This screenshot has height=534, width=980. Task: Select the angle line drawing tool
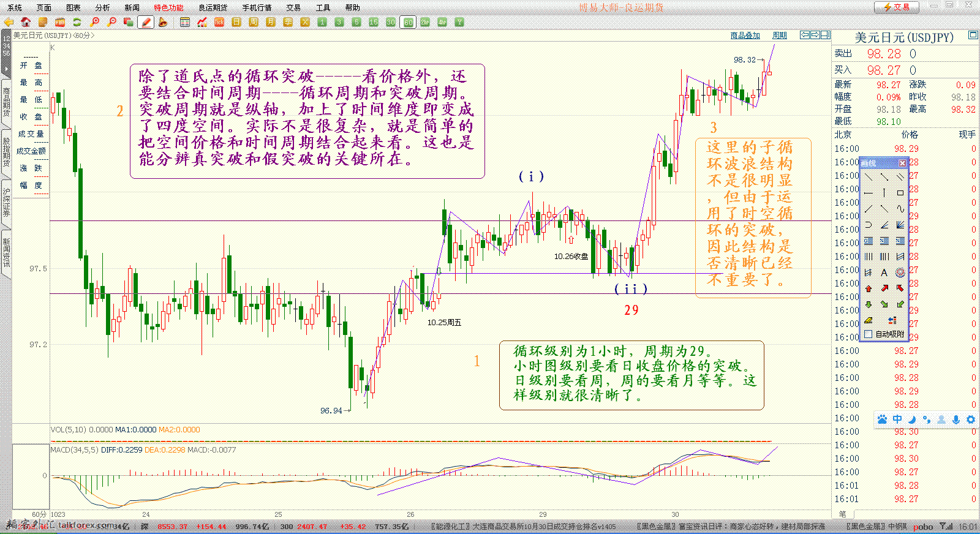884,225
